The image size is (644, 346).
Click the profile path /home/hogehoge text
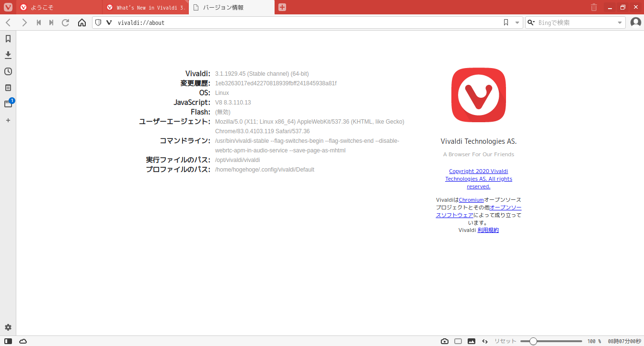coord(264,170)
